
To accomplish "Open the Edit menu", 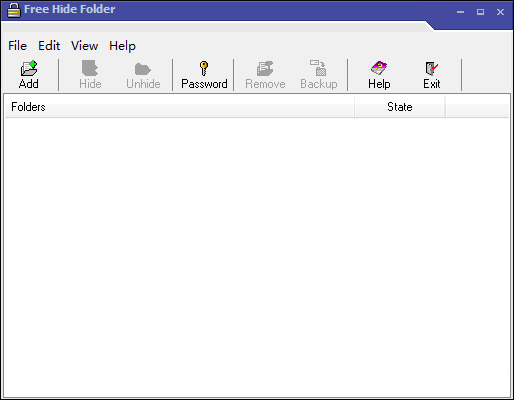I will 49,46.
